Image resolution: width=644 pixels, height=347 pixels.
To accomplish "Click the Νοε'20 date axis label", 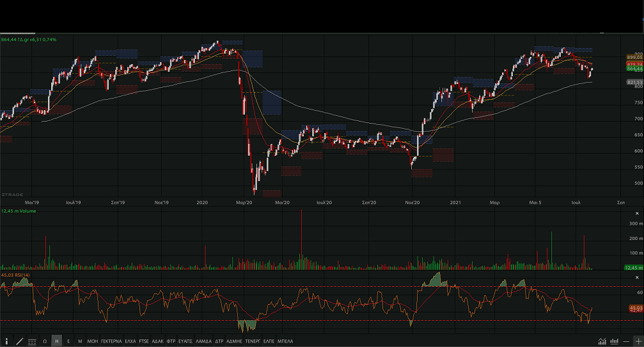I will [x=412, y=202].
